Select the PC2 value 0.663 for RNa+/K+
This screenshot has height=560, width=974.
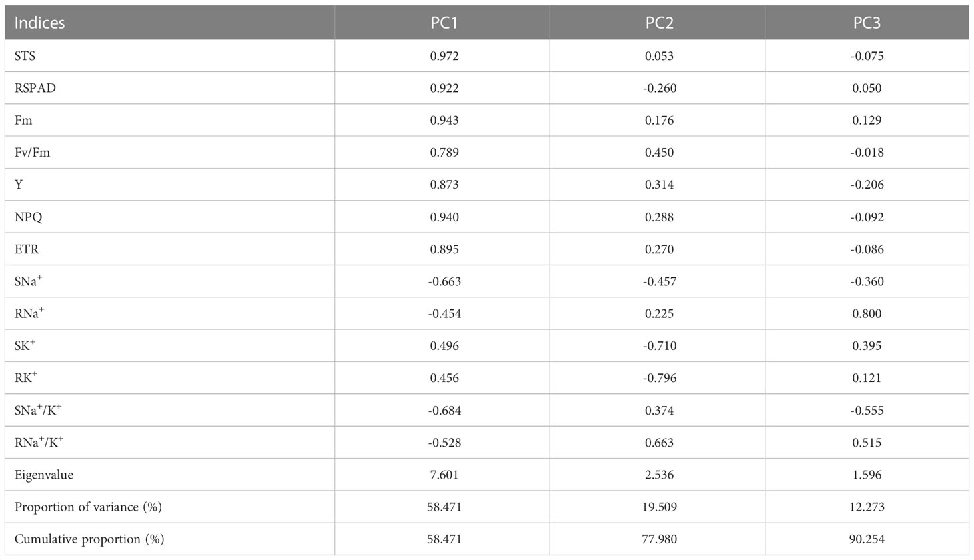(x=659, y=443)
